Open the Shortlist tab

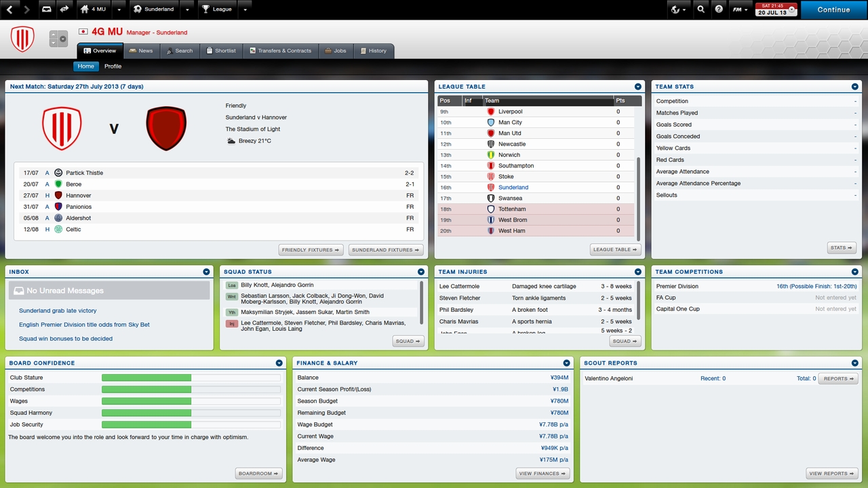tap(221, 51)
